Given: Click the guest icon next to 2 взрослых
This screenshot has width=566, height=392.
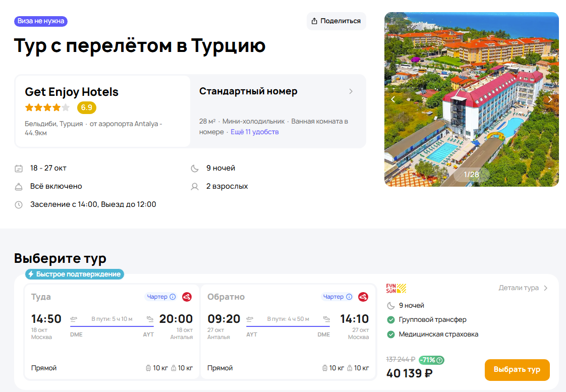Looking at the screenshot, I should pos(195,187).
